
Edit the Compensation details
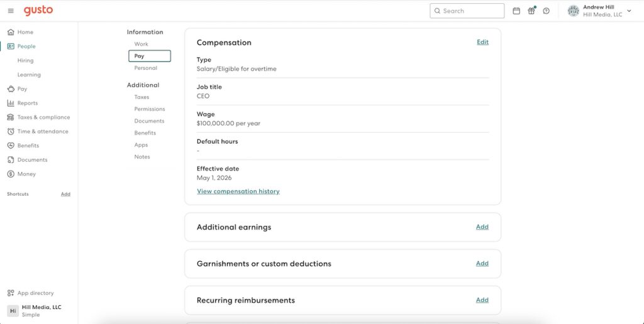482,42
